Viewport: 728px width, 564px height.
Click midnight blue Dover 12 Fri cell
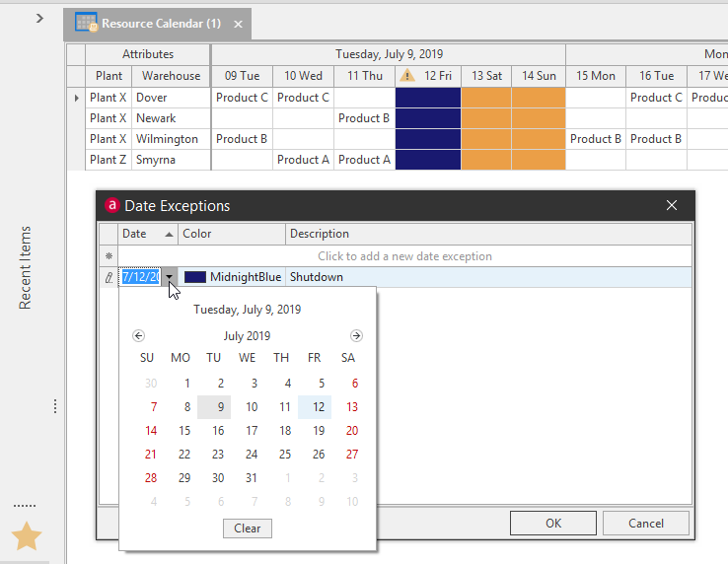(428, 98)
